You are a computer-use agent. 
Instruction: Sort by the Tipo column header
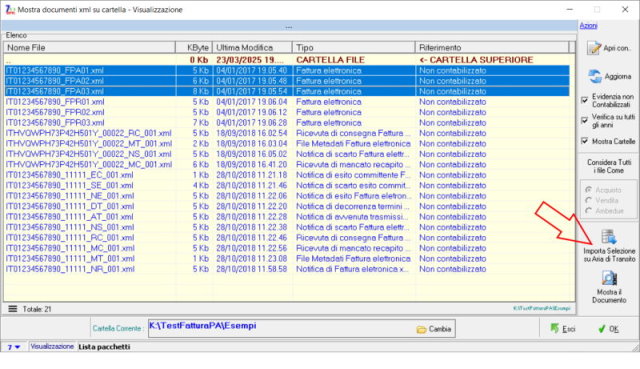tap(353, 47)
